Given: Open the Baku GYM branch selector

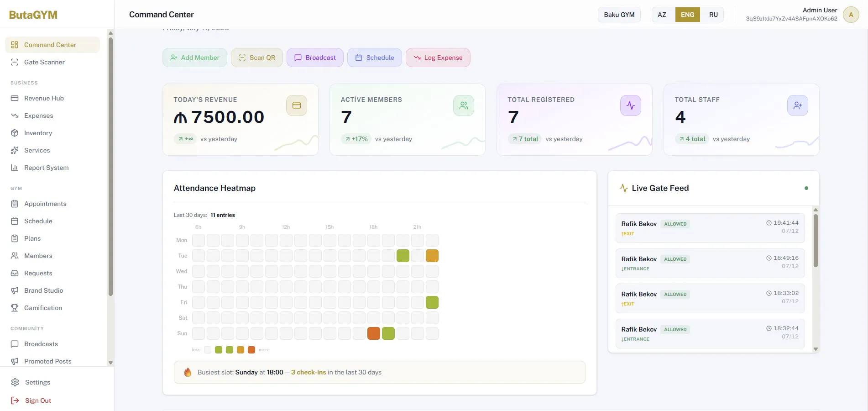Looking at the screenshot, I should 619,15.
